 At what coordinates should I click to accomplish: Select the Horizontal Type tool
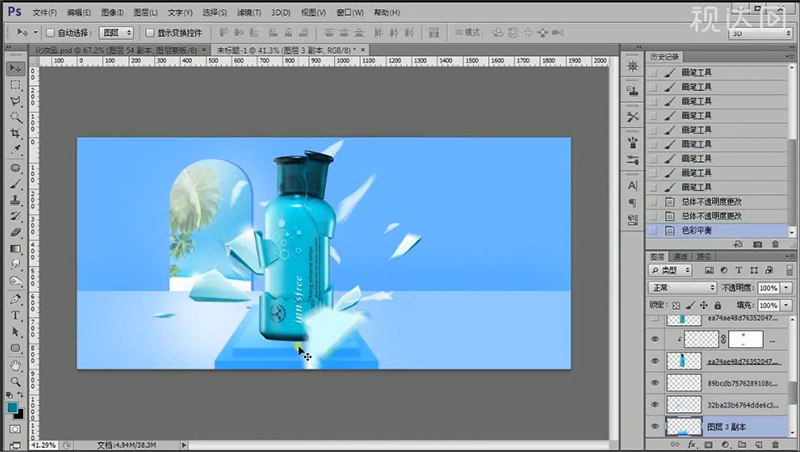[x=15, y=315]
